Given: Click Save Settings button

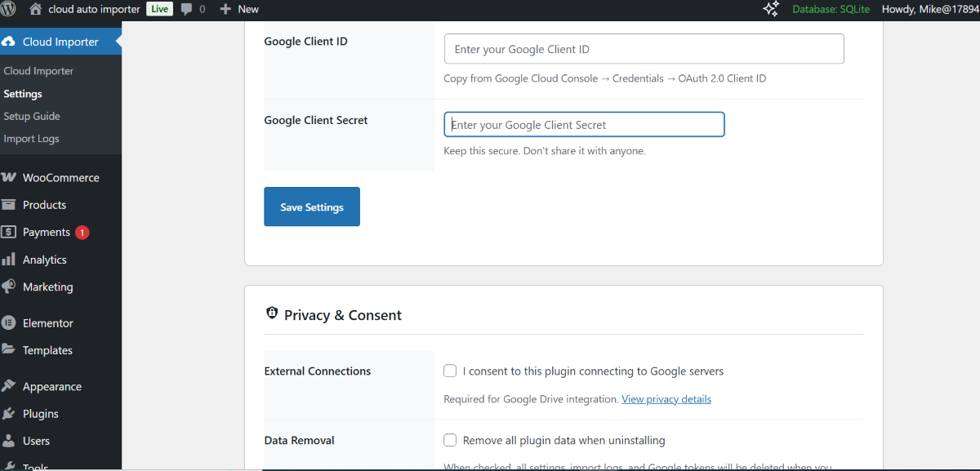Looking at the screenshot, I should (312, 207).
